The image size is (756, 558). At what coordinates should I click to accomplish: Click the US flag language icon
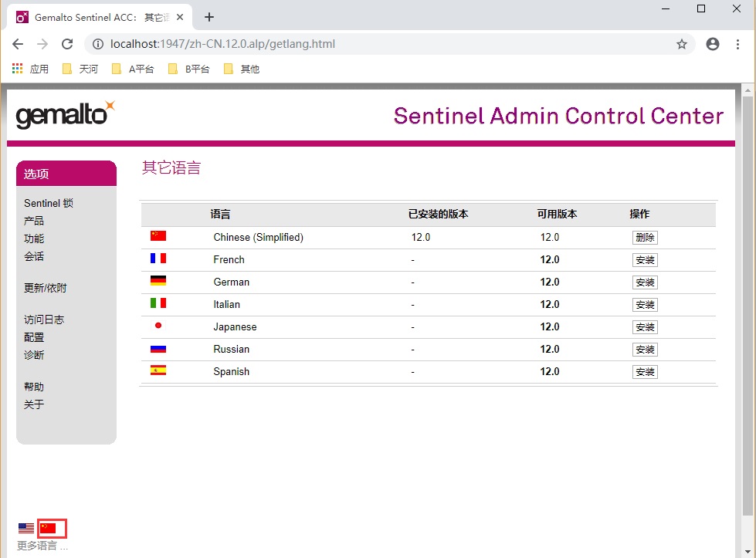pos(26,529)
